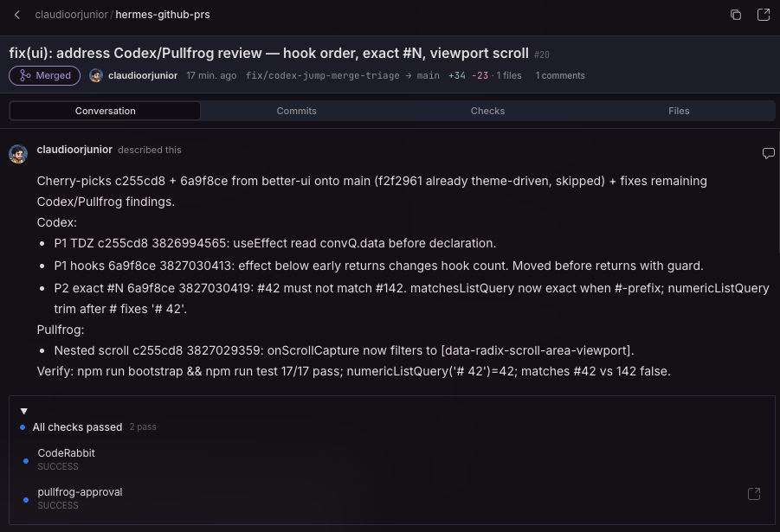Click the SUCCESS status under CodeRabbit

pos(58,466)
